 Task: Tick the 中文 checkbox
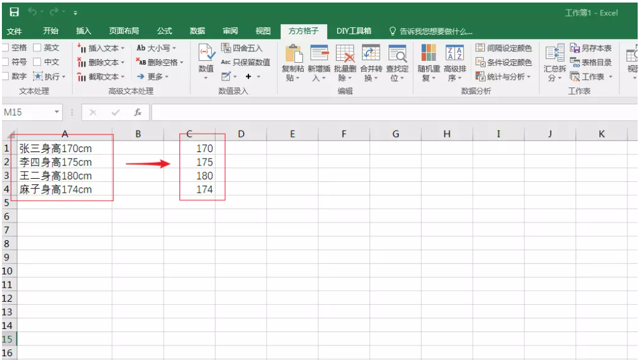coord(37,62)
